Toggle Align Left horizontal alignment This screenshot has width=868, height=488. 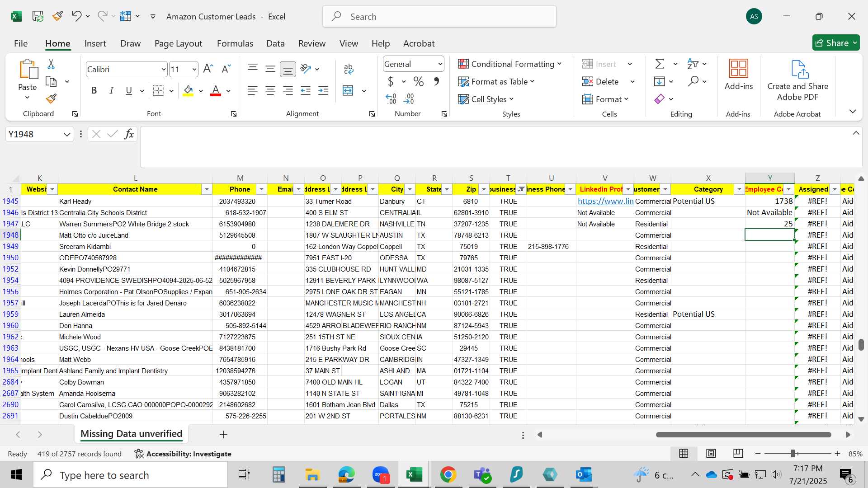coord(253,91)
